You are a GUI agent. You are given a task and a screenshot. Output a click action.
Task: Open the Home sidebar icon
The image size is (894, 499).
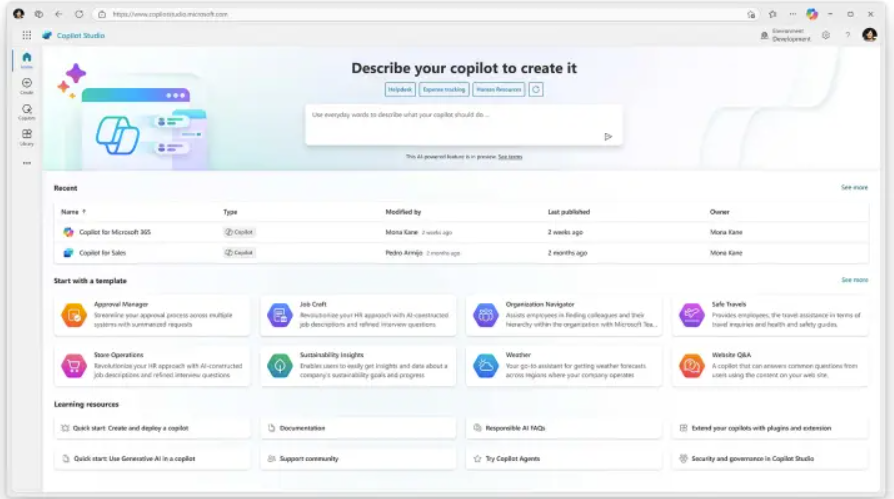[27, 59]
